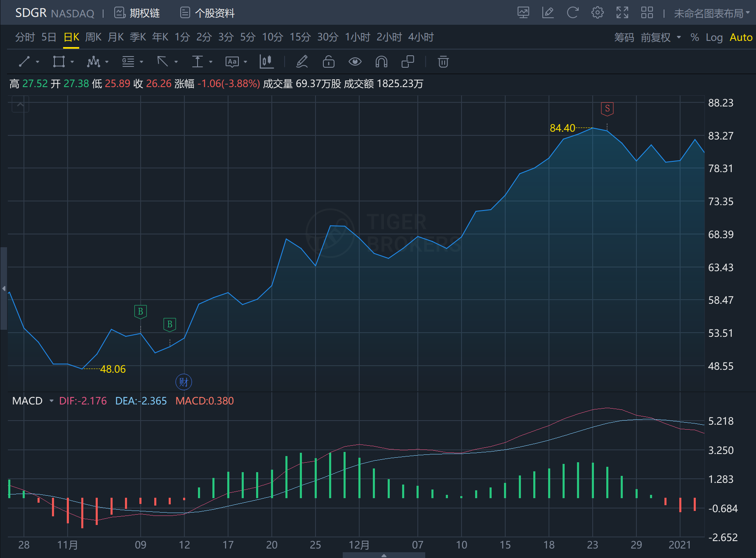The image size is (756, 558).
Task: Expand the MACD indicator dropdown arrow
Action: pyautogui.click(x=52, y=401)
